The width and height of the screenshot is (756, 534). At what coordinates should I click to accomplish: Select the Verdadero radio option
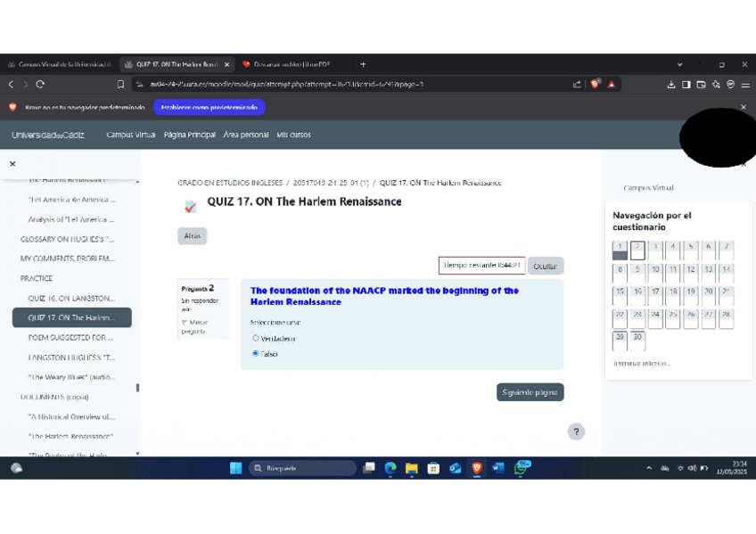[x=256, y=339]
